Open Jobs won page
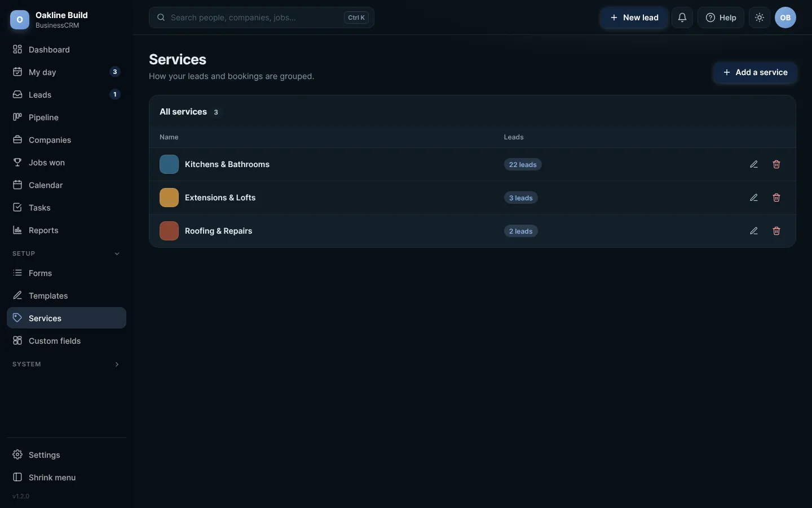The width and height of the screenshot is (812, 508). click(67, 163)
